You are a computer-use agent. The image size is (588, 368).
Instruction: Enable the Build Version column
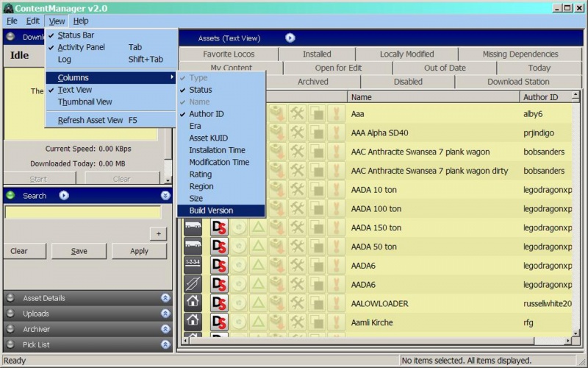[x=221, y=210]
